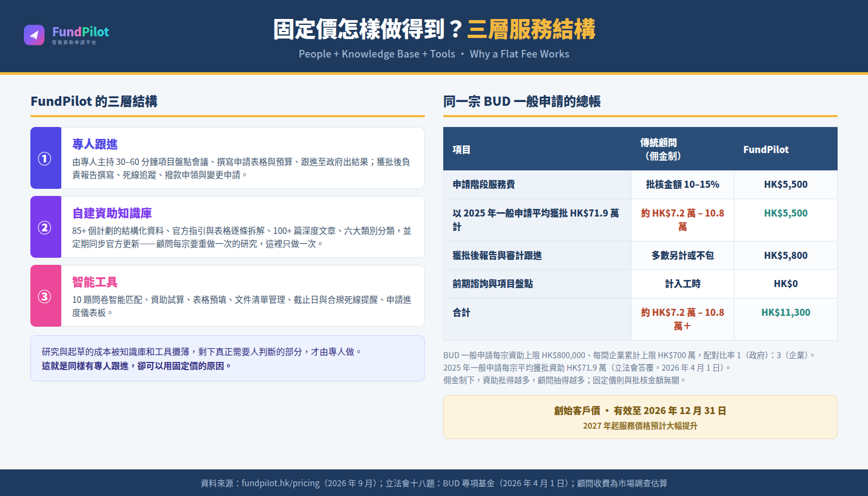This screenshot has height=496, width=868.
Task: Click the footnote starting BUD 一般申請每宗資助上限
Action: (629, 355)
